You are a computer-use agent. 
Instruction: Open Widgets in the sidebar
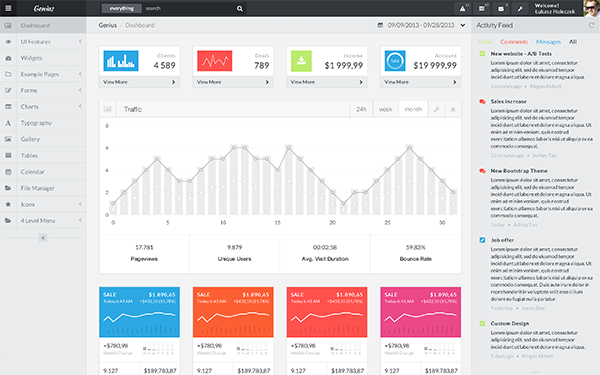(x=43, y=58)
